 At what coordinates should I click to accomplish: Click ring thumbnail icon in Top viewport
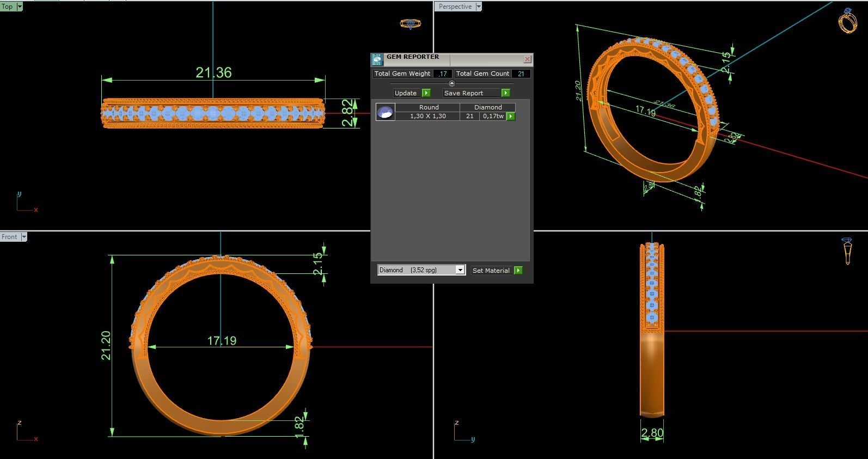click(410, 24)
